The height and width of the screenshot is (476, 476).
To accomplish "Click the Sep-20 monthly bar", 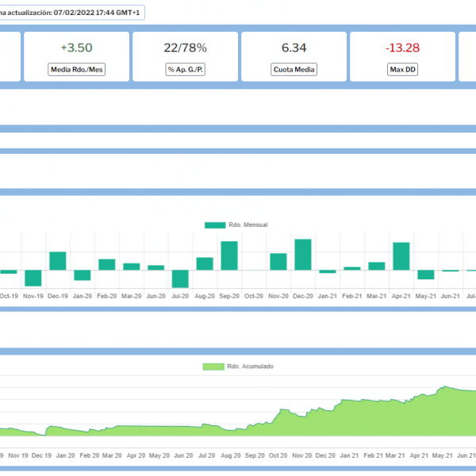I will point(229,255).
